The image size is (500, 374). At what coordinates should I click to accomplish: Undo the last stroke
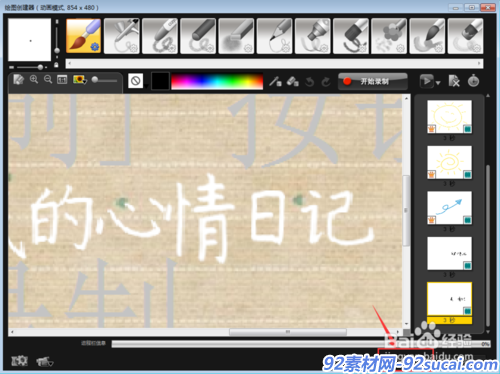click(x=310, y=82)
